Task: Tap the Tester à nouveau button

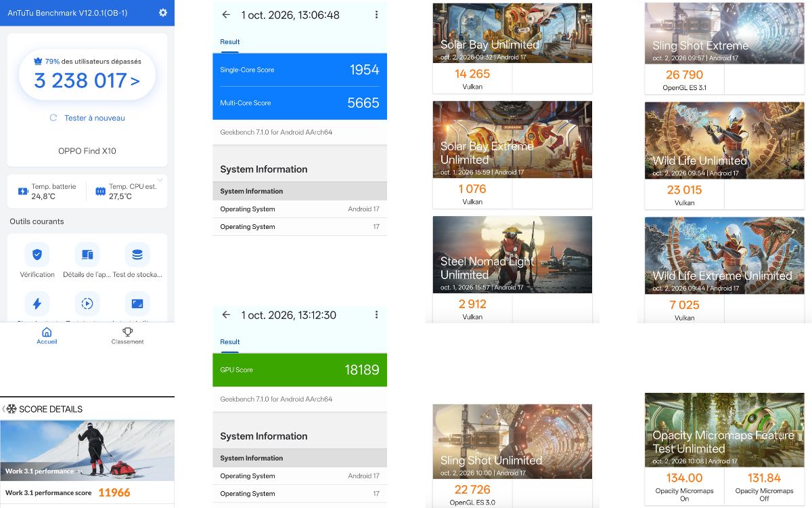Action: pyautogui.click(x=87, y=118)
